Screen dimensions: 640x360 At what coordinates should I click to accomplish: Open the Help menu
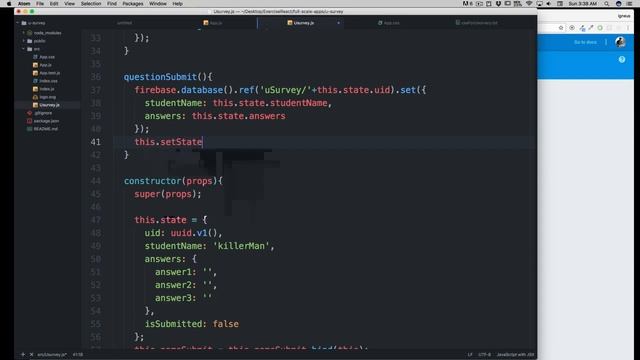coord(178,4)
